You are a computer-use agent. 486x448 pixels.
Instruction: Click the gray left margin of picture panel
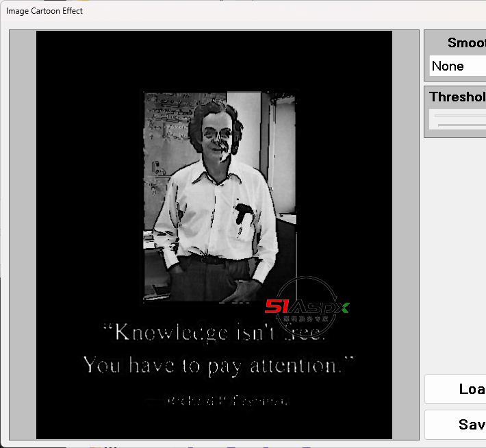pyautogui.click(x=23, y=233)
